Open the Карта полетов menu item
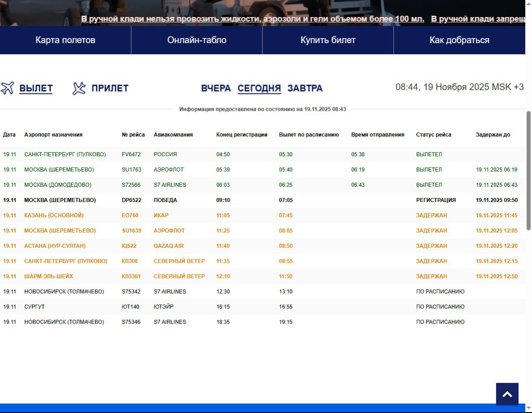 coord(65,40)
